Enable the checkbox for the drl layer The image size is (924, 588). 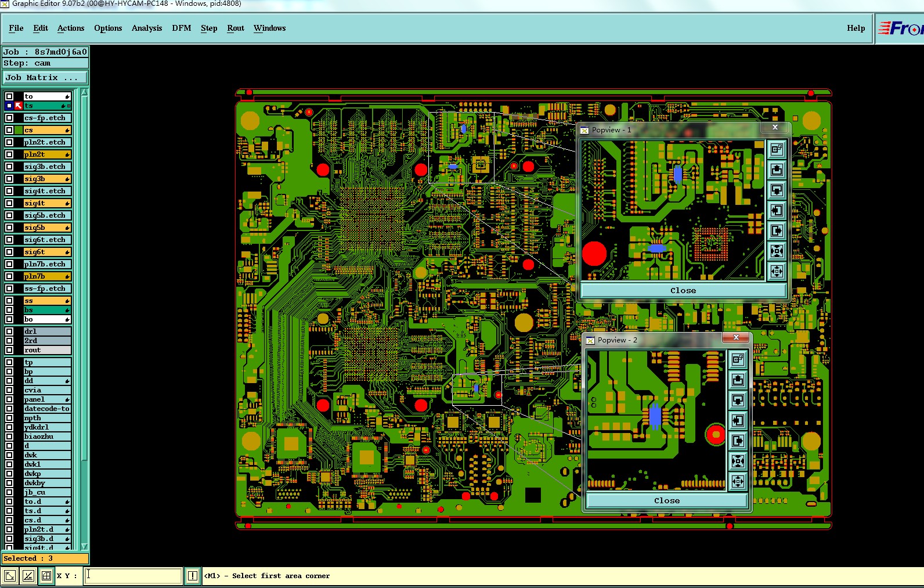[x=9, y=331]
